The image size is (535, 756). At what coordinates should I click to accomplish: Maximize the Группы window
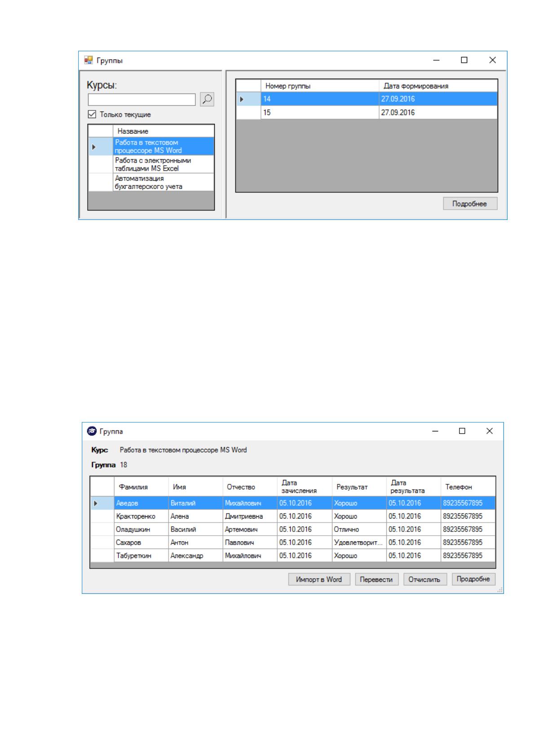coord(464,60)
